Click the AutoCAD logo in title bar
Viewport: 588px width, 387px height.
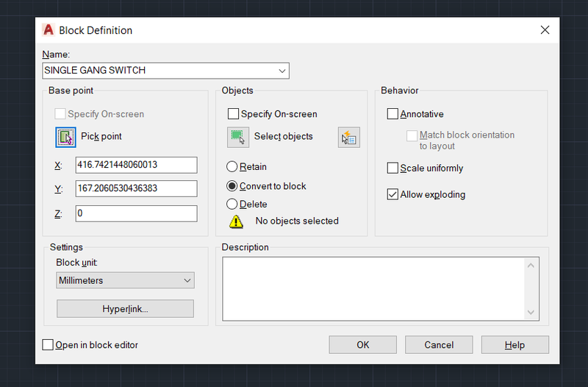point(49,30)
